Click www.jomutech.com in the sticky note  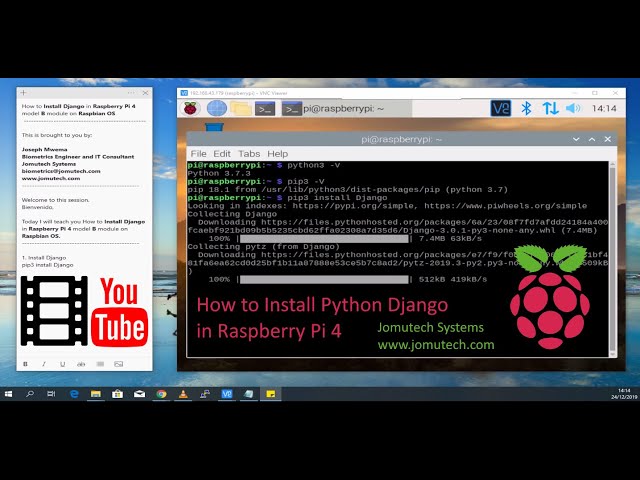(51, 178)
